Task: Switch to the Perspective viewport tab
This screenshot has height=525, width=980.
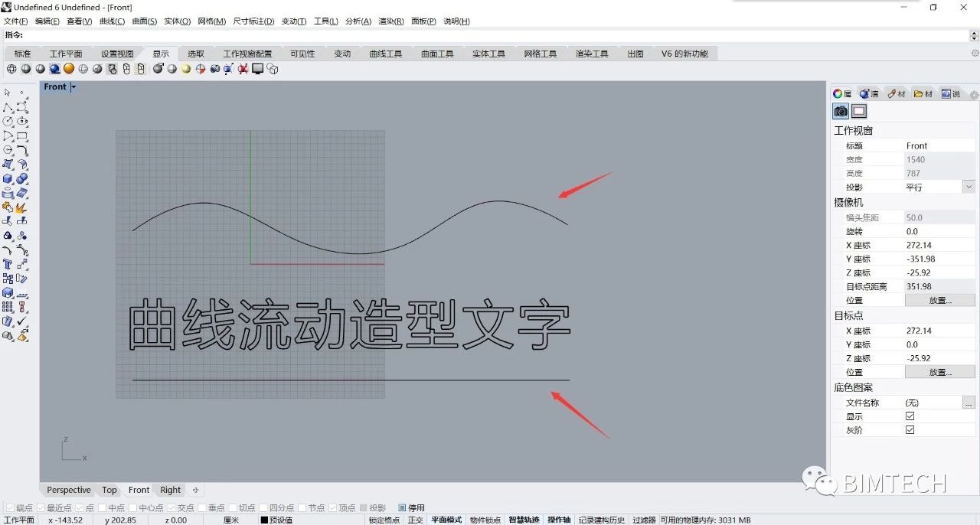Action: click(69, 490)
